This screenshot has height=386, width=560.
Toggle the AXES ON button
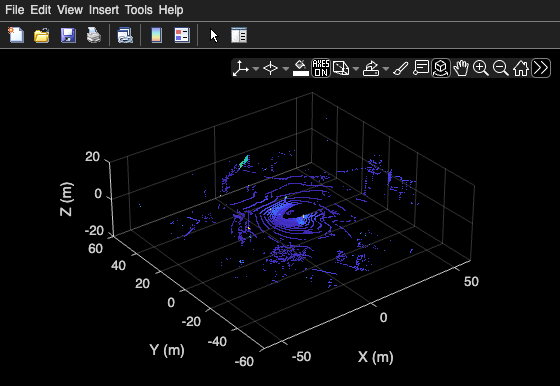(321, 68)
